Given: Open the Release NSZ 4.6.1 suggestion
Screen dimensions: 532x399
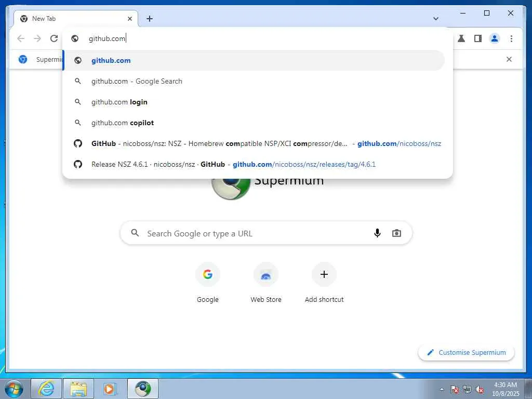Looking at the screenshot, I should pyautogui.click(x=254, y=164).
